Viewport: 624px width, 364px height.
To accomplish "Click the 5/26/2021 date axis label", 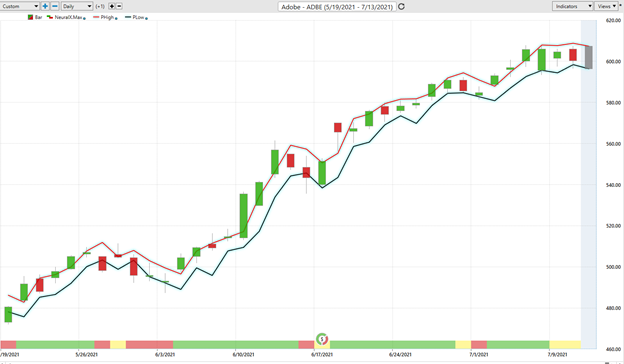I will 87,354.
